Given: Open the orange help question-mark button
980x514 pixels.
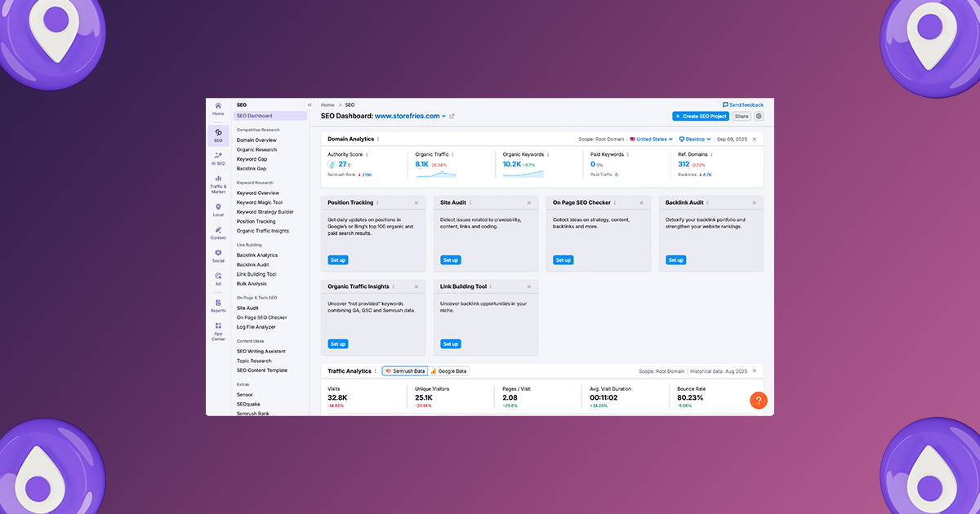Looking at the screenshot, I should (x=759, y=401).
